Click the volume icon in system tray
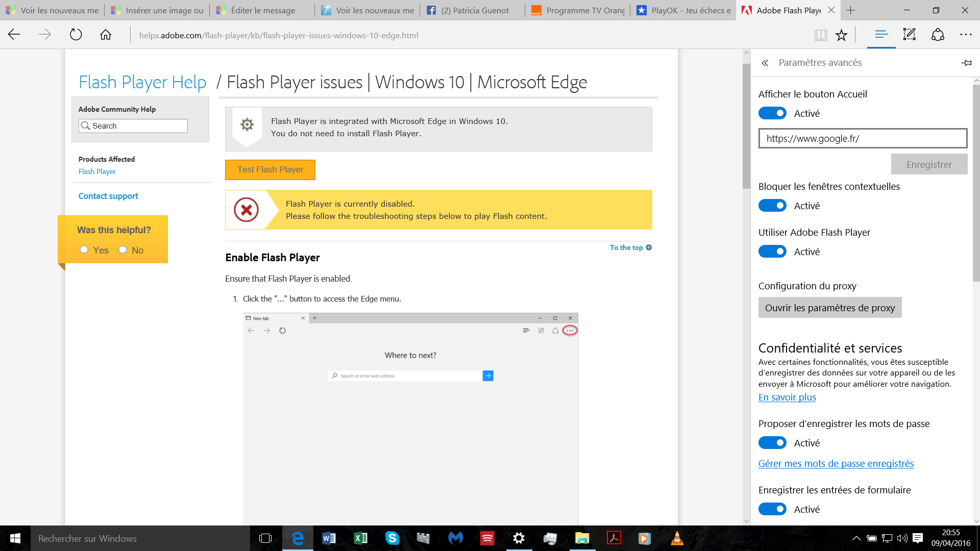 (x=902, y=538)
